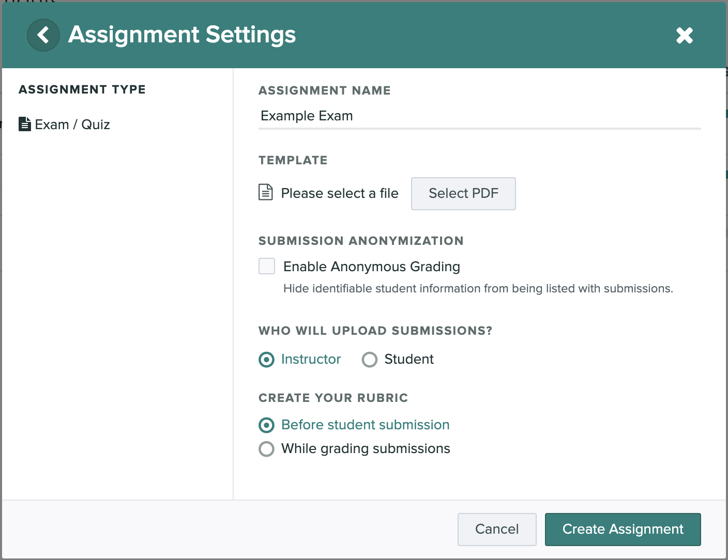Close the Assignment Settings dialog with X
This screenshot has height=560, width=728.
tap(684, 35)
